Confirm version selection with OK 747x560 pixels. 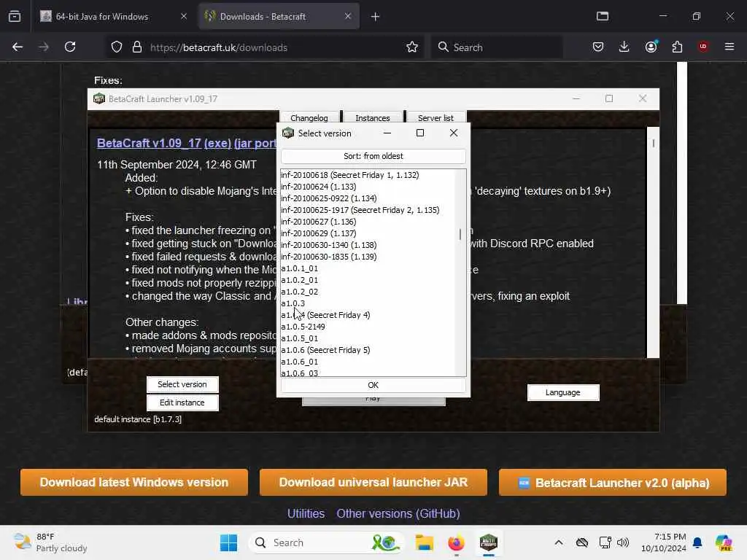pos(373,385)
